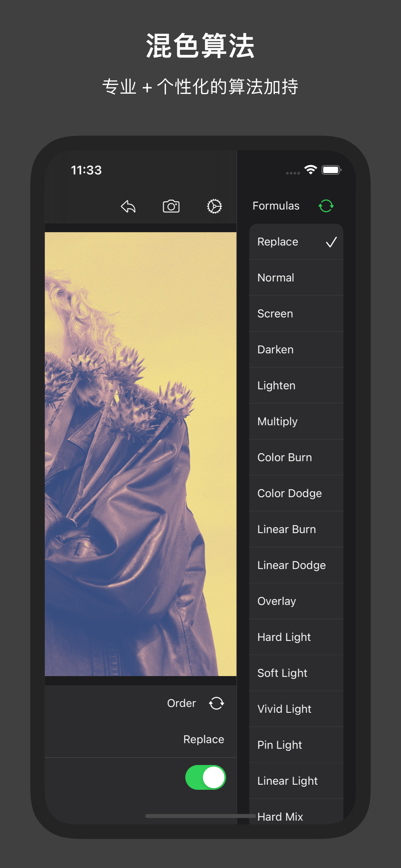
Task: Tap the home indicator bar
Action: (x=200, y=816)
